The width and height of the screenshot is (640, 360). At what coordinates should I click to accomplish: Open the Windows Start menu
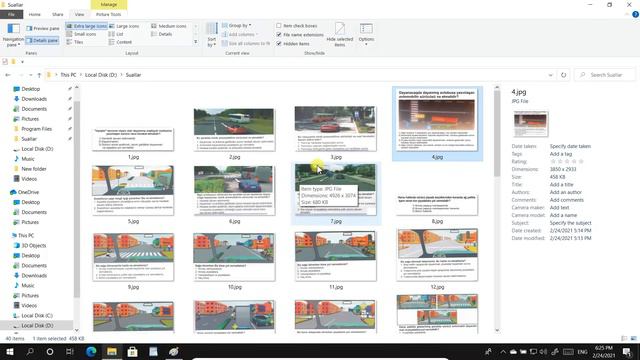tap(9, 352)
